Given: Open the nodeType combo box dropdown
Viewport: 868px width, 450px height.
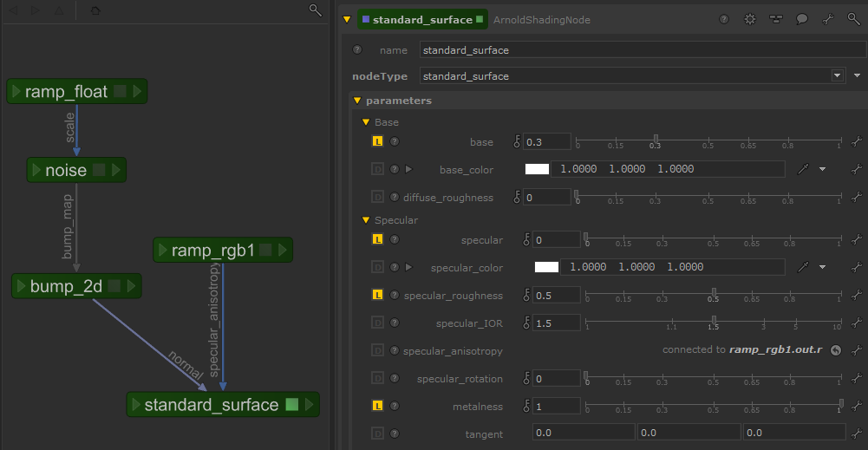Looking at the screenshot, I should coord(837,75).
